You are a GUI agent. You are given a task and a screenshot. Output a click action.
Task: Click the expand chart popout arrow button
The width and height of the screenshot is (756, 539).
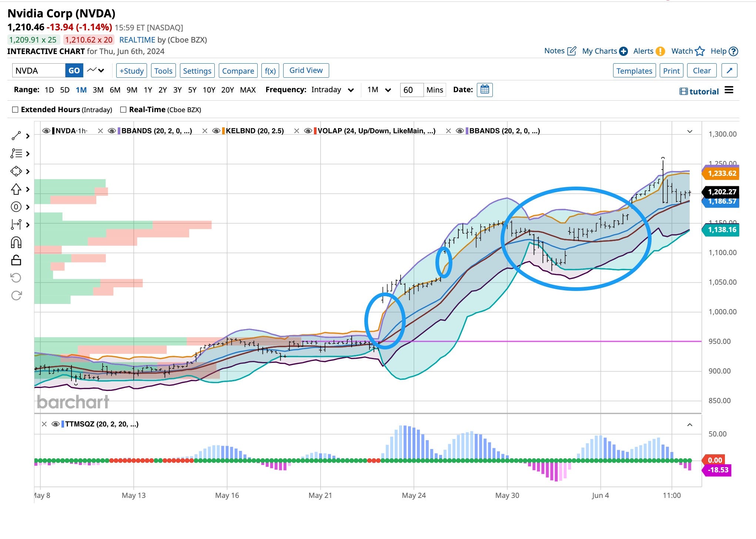729,70
